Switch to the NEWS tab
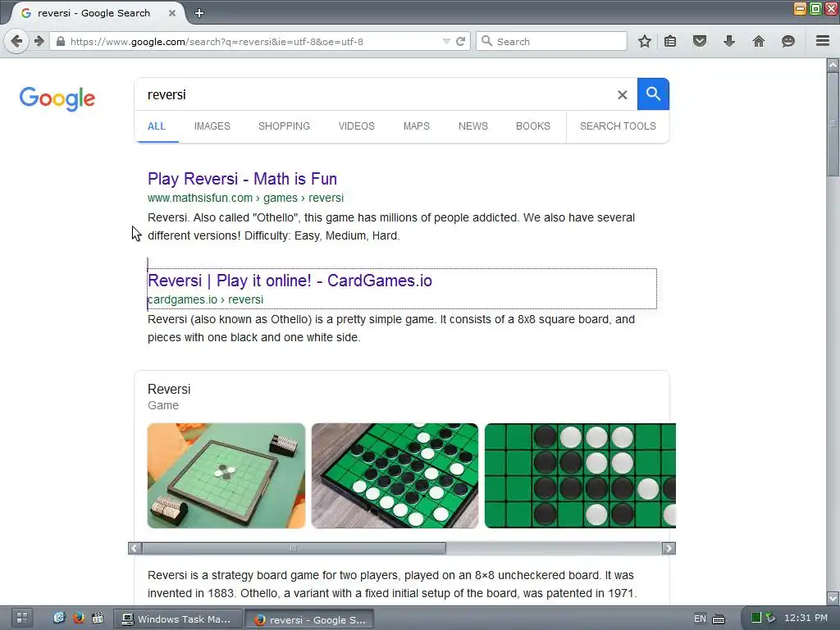The image size is (840, 630). 473,126
